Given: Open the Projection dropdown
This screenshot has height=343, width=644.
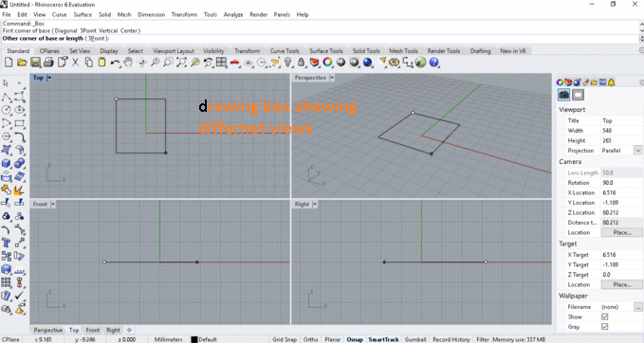Looking at the screenshot, I should coord(638,151).
